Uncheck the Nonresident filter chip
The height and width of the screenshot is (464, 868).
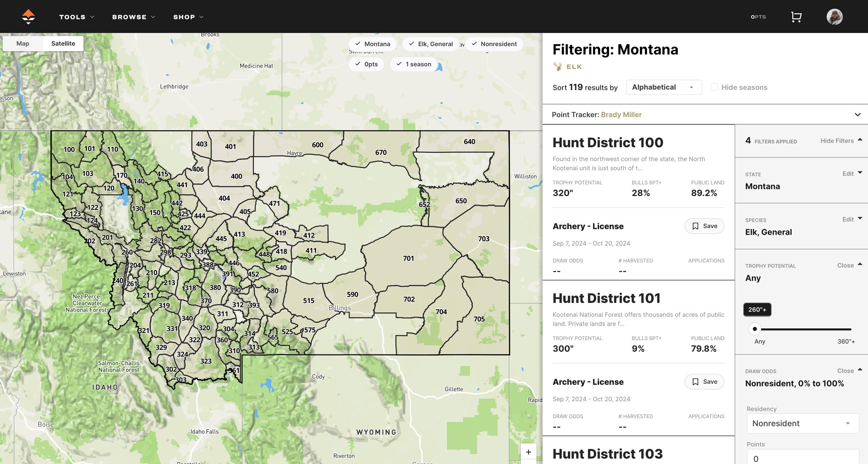[494, 44]
